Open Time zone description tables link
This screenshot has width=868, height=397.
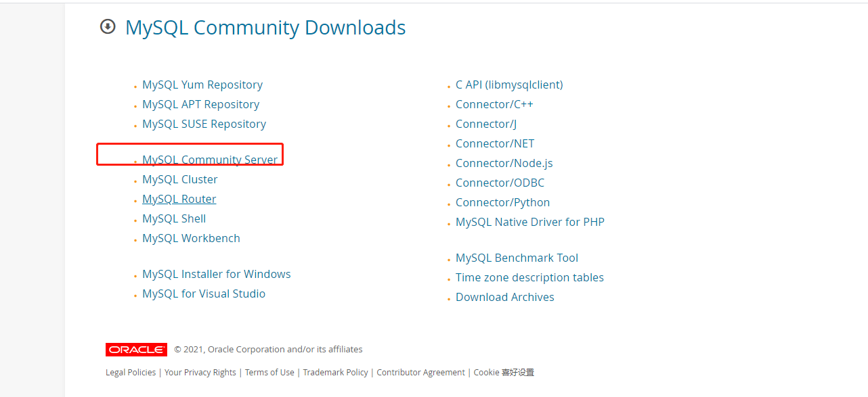click(x=529, y=277)
